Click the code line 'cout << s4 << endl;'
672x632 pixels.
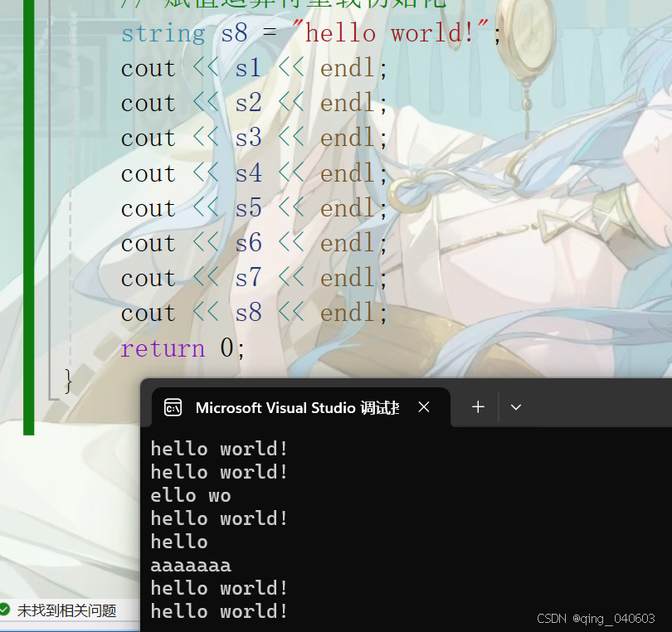(254, 173)
